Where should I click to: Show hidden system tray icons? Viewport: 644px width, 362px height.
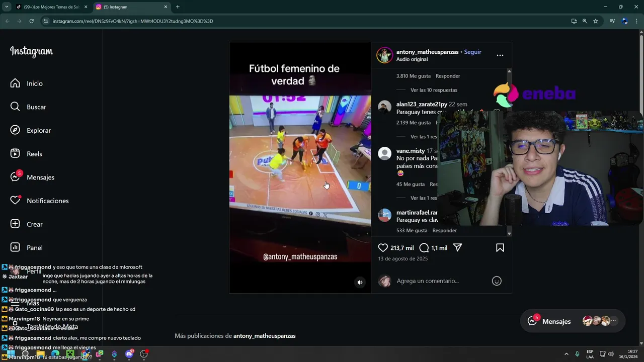(566, 354)
